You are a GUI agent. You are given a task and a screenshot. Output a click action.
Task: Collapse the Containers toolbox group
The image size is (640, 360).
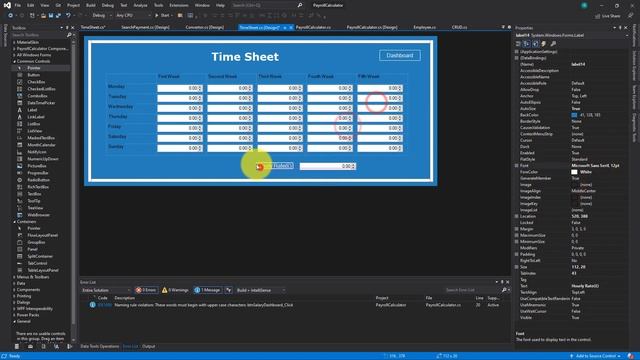coord(14,222)
